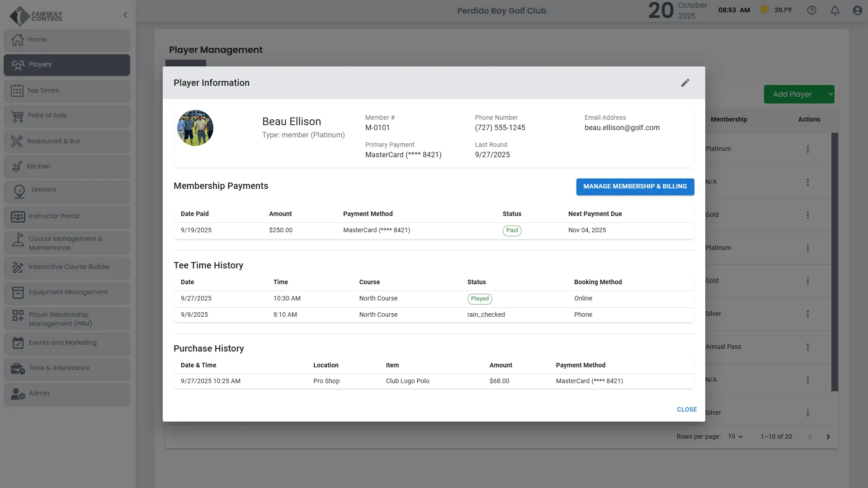Go to next page of players
Image resolution: width=868 pixels, height=488 pixels.
(x=828, y=437)
